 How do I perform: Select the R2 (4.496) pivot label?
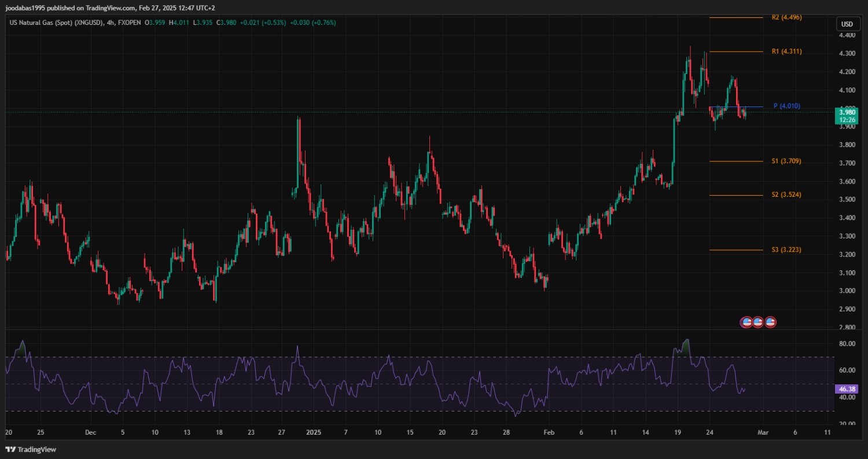pos(786,17)
